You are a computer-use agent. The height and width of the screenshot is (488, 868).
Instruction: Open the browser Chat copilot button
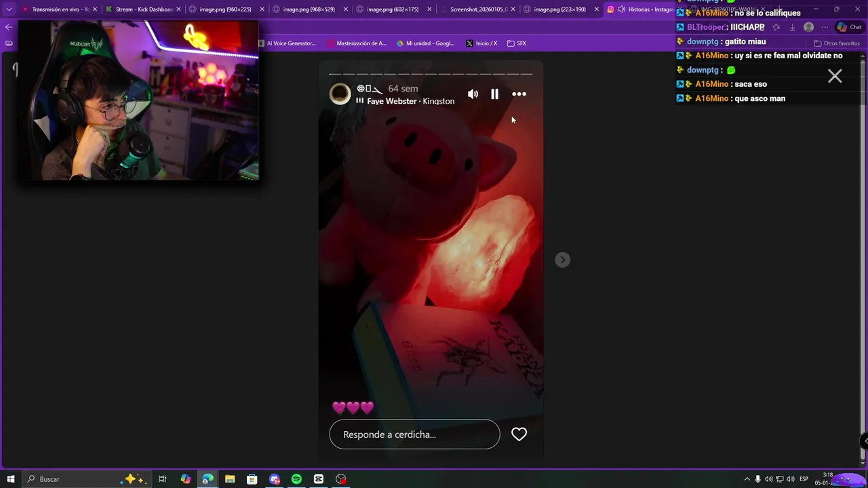tap(849, 27)
